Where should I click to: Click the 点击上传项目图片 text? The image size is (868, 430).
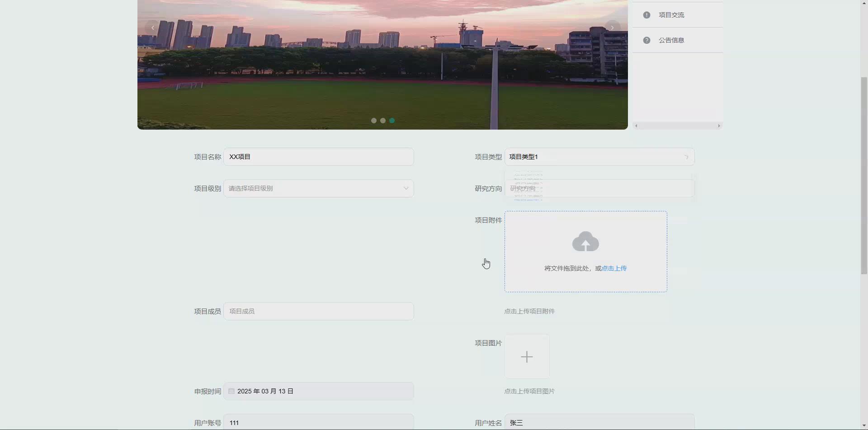click(x=529, y=391)
